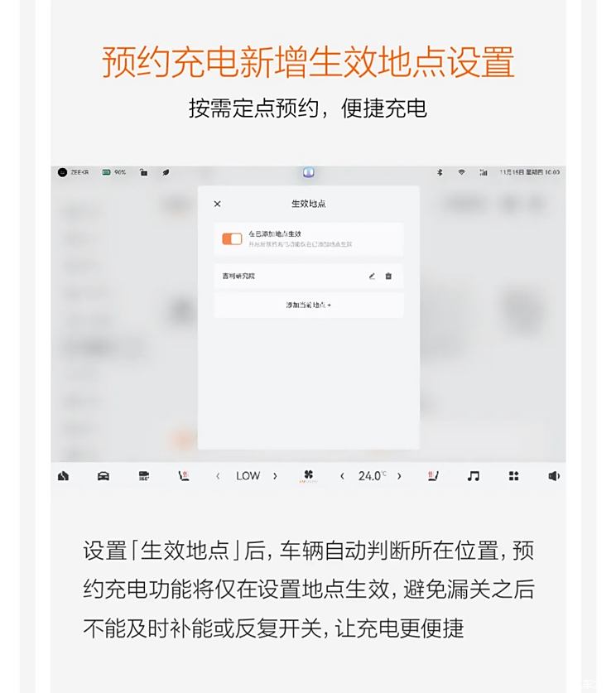Open climate fan control icon
Image resolution: width=616 pixels, height=693 pixels.
point(309,475)
